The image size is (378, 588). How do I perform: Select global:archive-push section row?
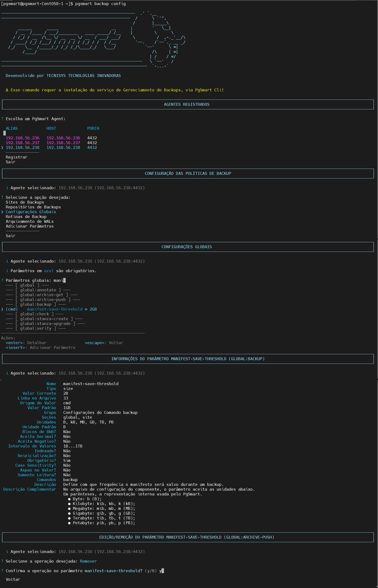click(43, 300)
